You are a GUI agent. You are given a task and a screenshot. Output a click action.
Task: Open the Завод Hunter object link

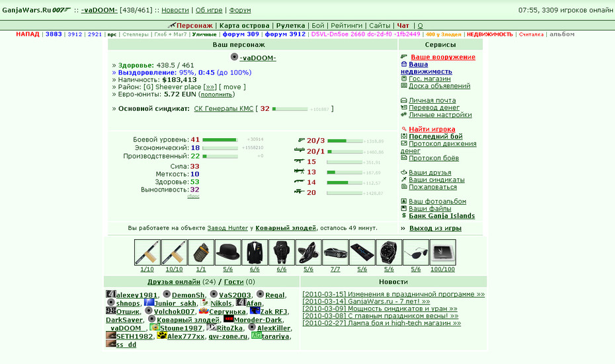pos(227,228)
